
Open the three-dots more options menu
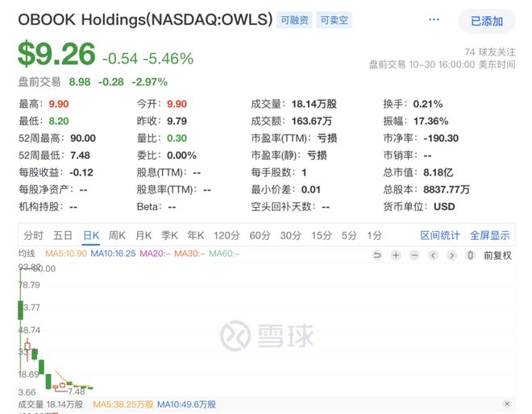coord(434,19)
